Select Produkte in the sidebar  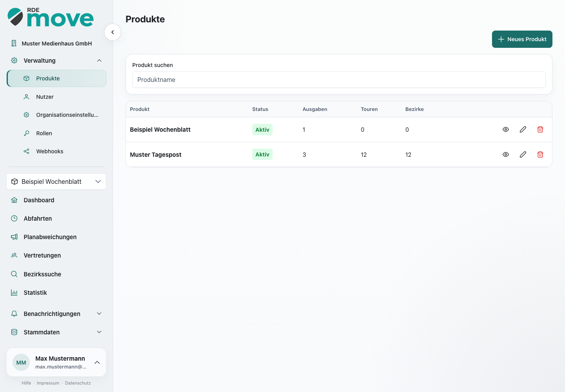(56, 78)
